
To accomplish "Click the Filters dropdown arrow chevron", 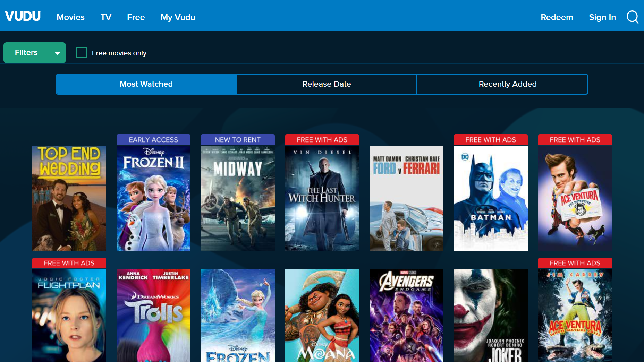I will click(57, 53).
